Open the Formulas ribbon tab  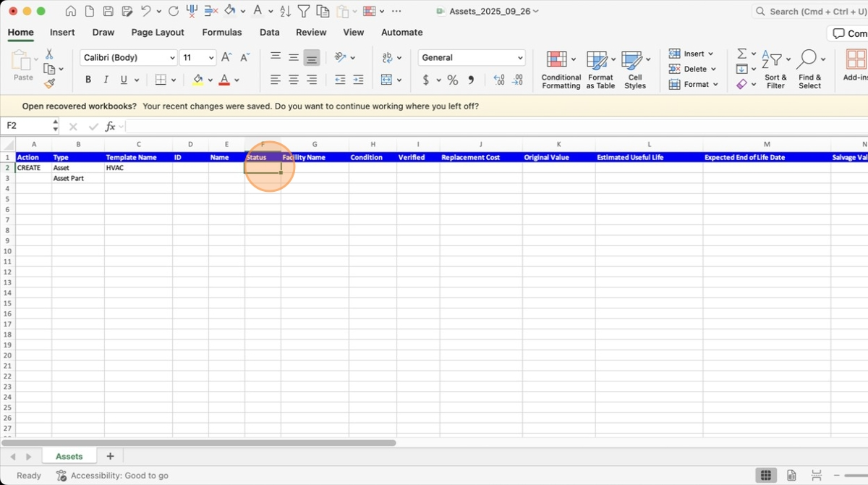coord(222,33)
